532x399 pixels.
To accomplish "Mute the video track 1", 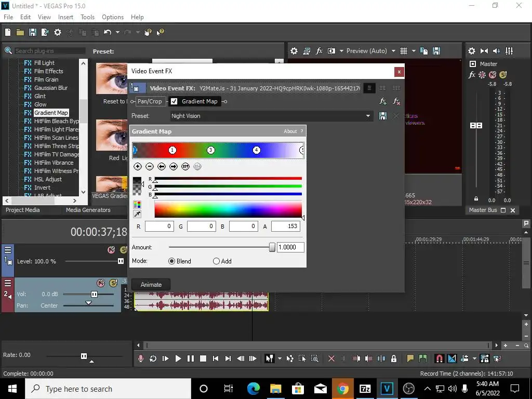I will click(111, 250).
